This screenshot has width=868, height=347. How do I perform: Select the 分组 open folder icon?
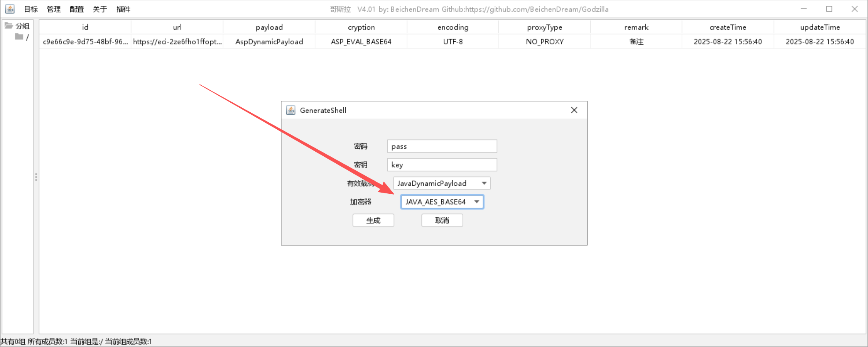pyautogui.click(x=8, y=26)
